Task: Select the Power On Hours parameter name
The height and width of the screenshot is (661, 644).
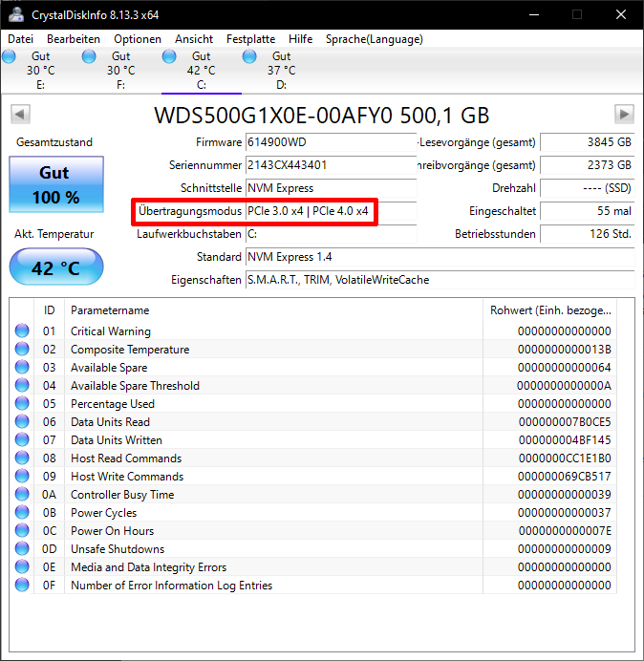Action: tap(112, 531)
